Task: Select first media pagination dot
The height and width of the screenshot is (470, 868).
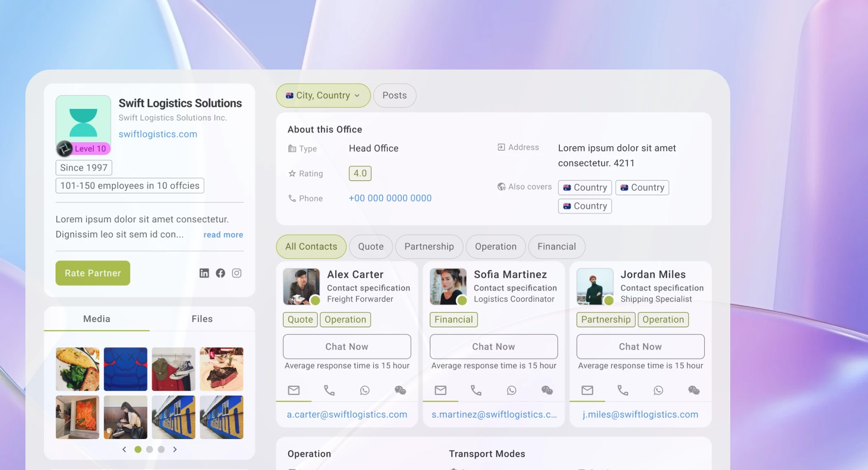Action: tap(138, 450)
